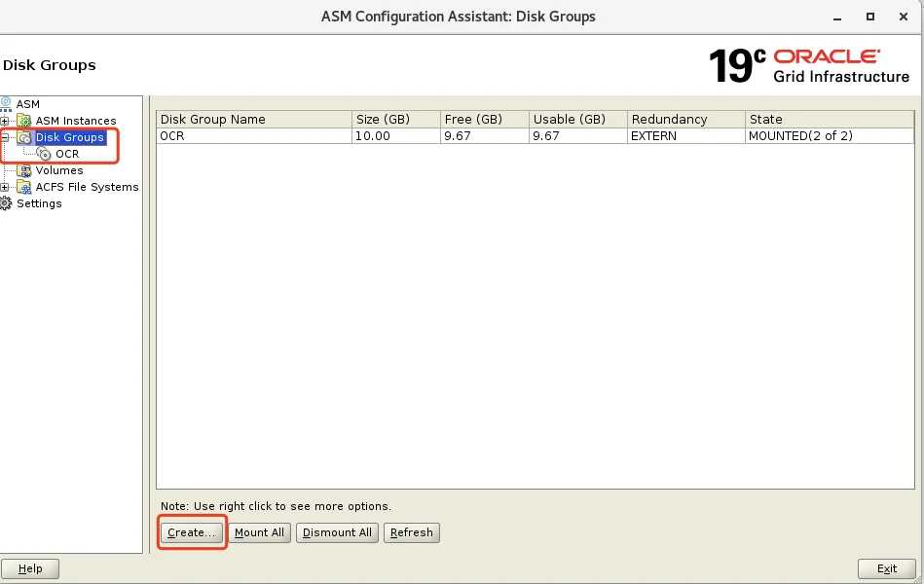Click the ACFS File Systems folder icon
The width and height of the screenshot is (924, 584).
click(x=24, y=187)
